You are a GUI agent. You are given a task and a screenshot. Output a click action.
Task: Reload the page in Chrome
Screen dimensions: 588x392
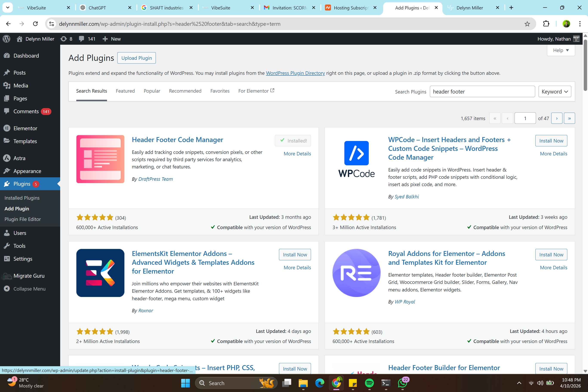click(35, 24)
